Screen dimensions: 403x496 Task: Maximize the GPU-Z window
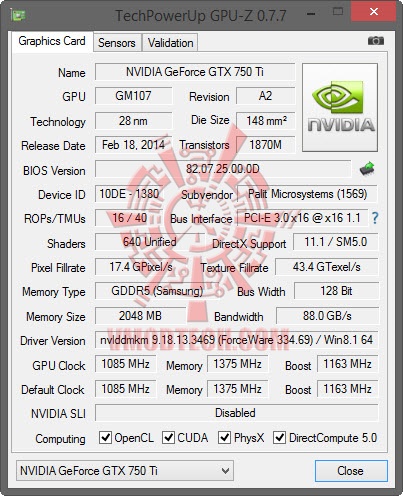tap(338, 12)
